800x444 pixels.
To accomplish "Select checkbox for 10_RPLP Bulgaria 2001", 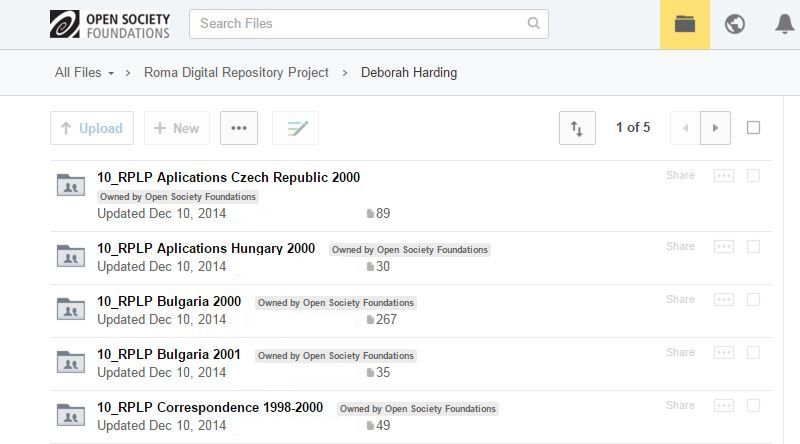I will pos(753,352).
